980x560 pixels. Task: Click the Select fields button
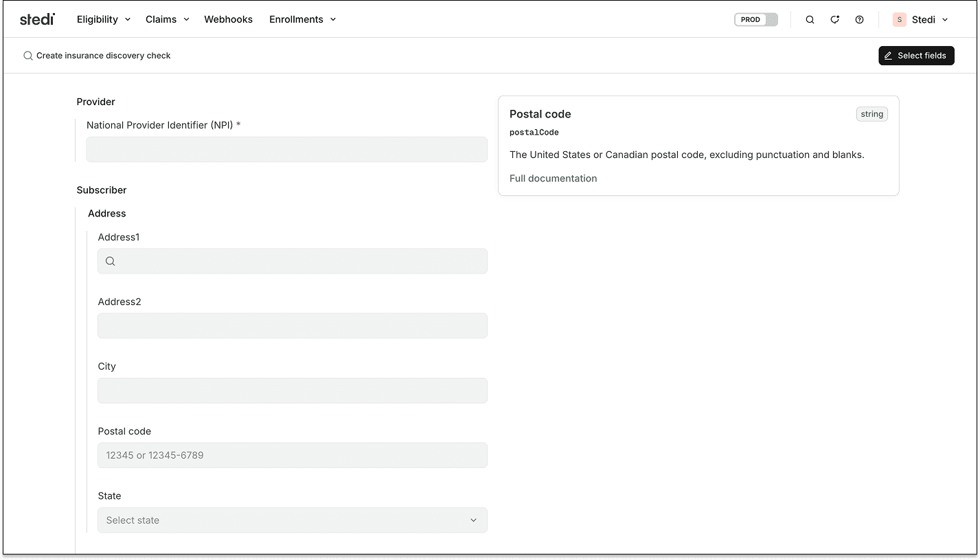916,56
